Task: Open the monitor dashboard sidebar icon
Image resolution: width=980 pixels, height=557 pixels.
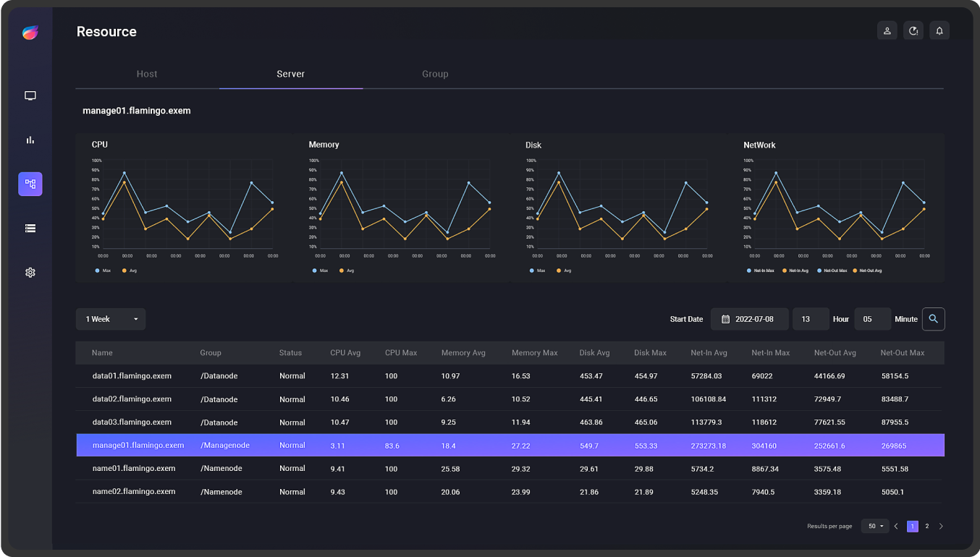Action: pos(30,95)
